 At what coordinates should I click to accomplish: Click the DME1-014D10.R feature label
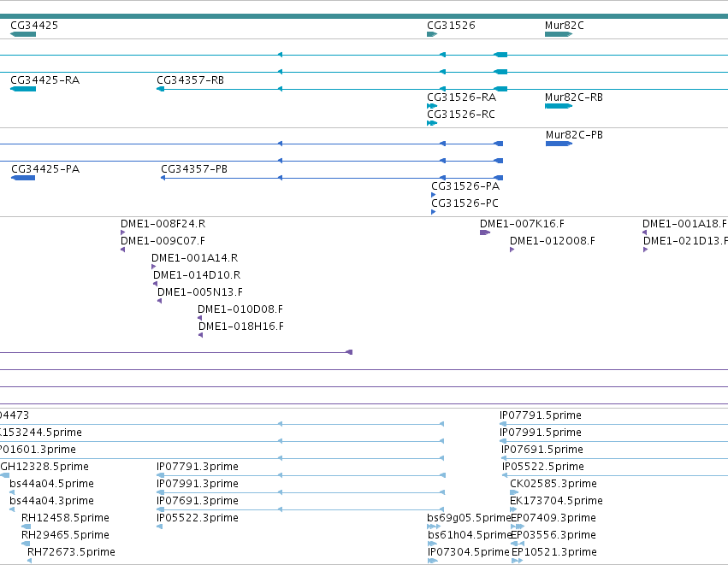[x=197, y=275]
